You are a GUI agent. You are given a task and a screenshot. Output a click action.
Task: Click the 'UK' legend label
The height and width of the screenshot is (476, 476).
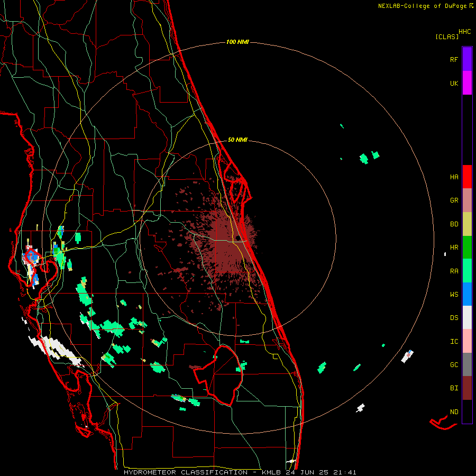454,83
